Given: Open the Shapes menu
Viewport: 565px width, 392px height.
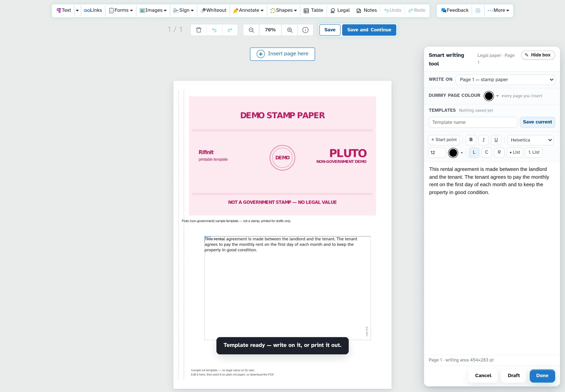Looking at the screenshot, I should pyautogui.click(x=283, y=10).
